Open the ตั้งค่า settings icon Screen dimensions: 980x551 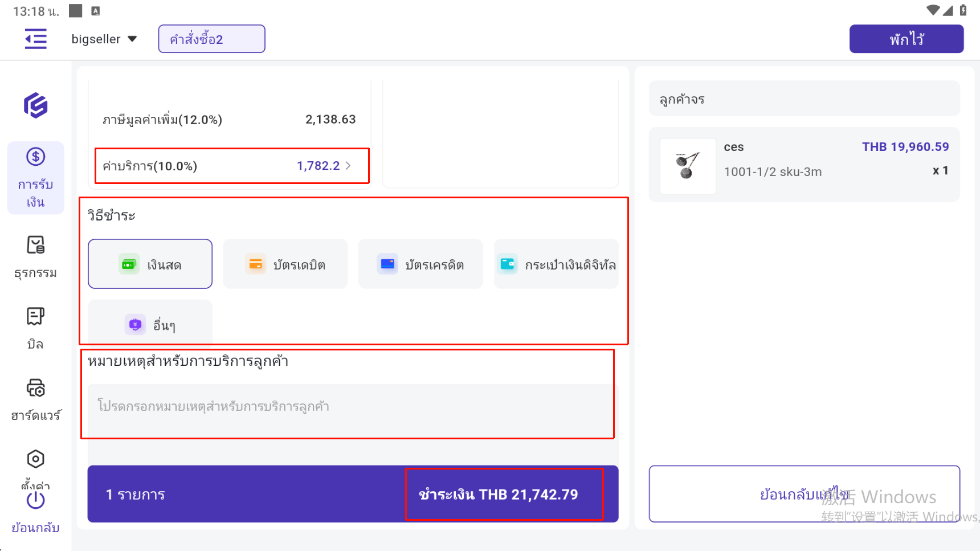(35, 459)
